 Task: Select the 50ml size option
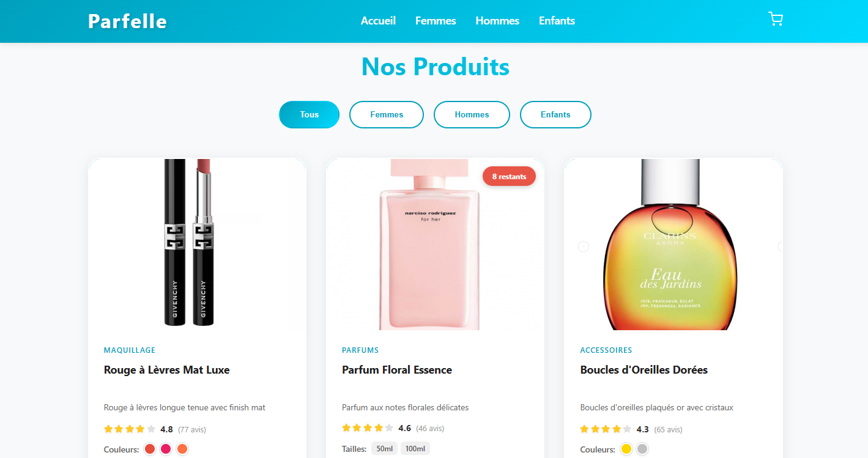click(x=384, y=449)
